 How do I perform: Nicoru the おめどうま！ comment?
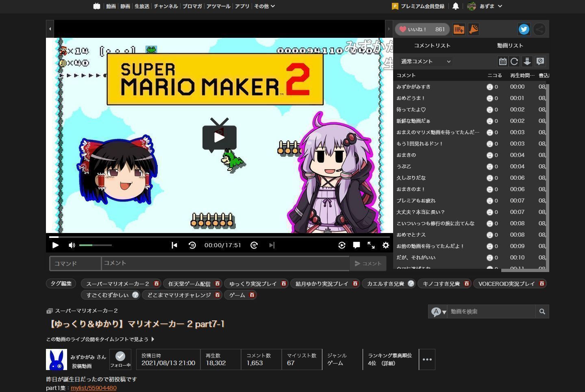coord(490,98)
